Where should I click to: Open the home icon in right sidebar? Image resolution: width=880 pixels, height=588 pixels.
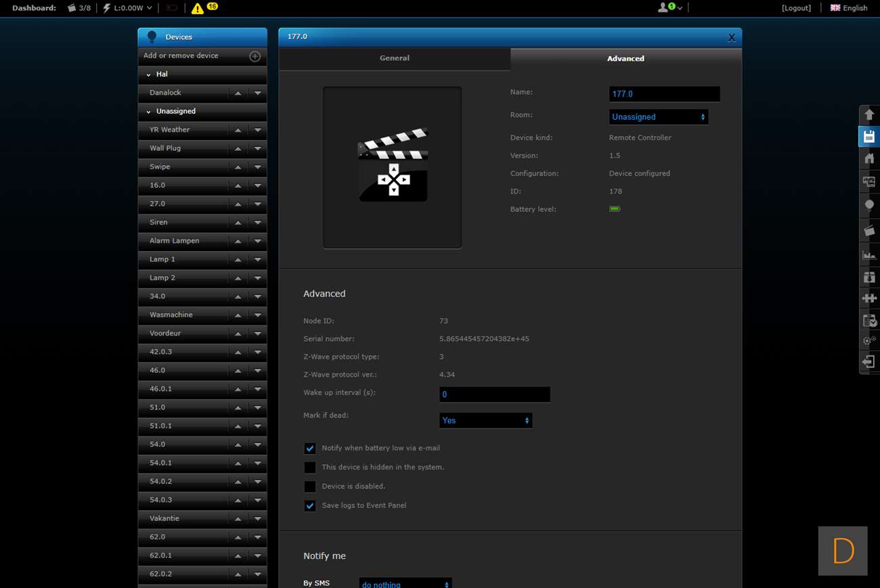[869, 159]
